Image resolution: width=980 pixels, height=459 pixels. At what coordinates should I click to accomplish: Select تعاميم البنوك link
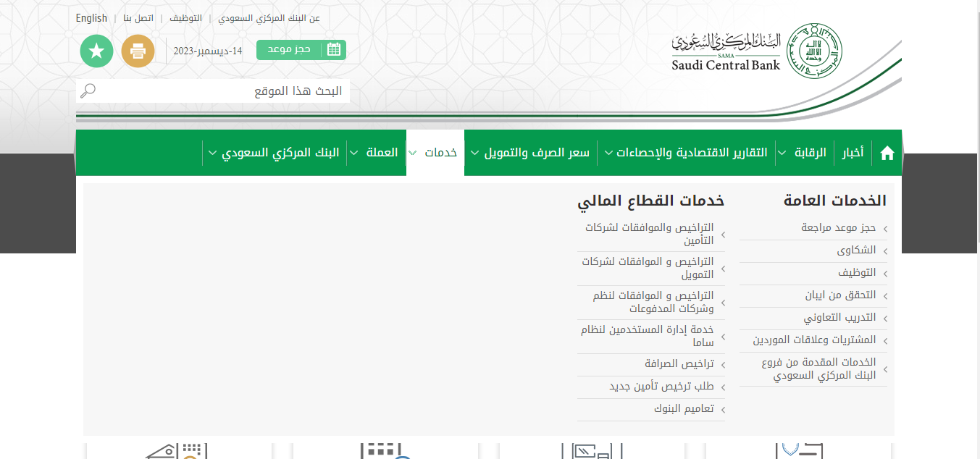tap(684, 409)
